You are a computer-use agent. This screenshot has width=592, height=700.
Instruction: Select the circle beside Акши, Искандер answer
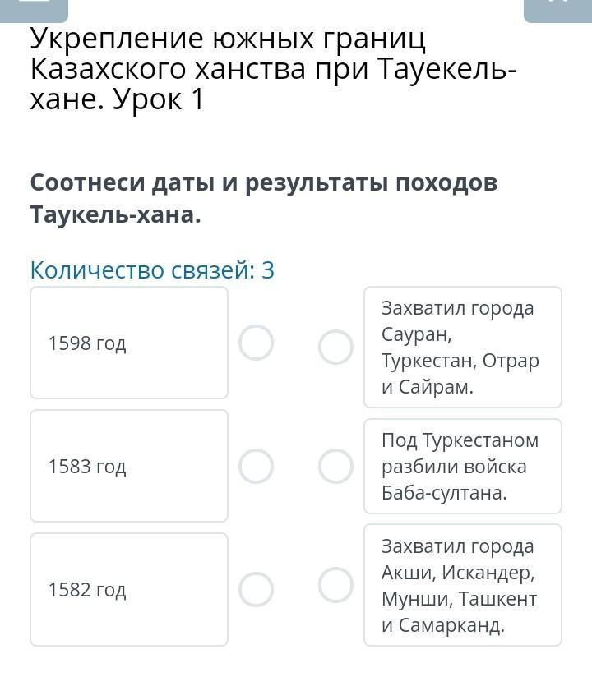coord(335,585)
